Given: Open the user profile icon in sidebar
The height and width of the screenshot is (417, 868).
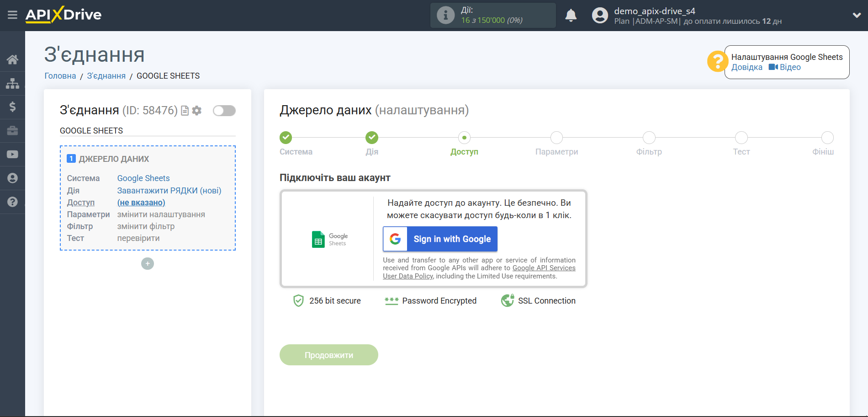Looking at the screenshot, I should [x=12, y=178].
